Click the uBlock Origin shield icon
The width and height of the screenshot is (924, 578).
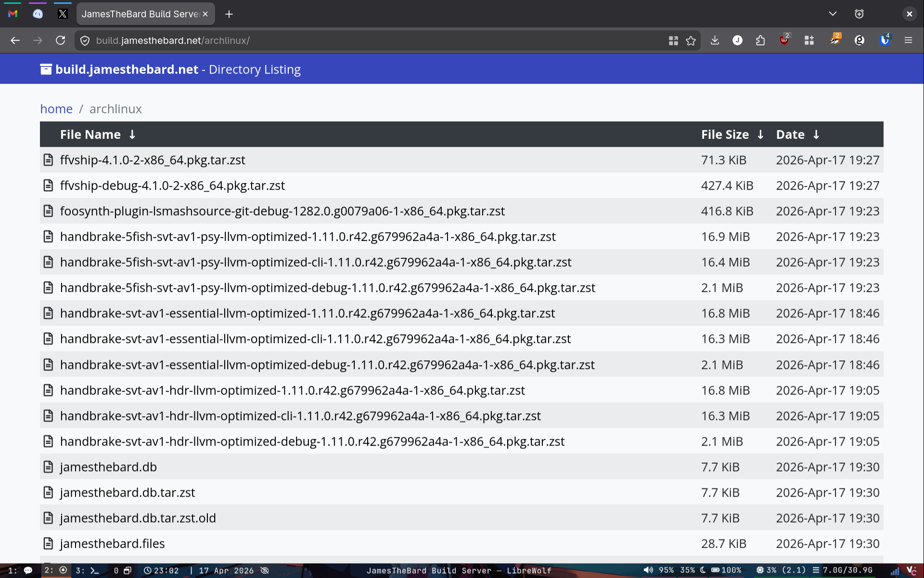[784, 40]
